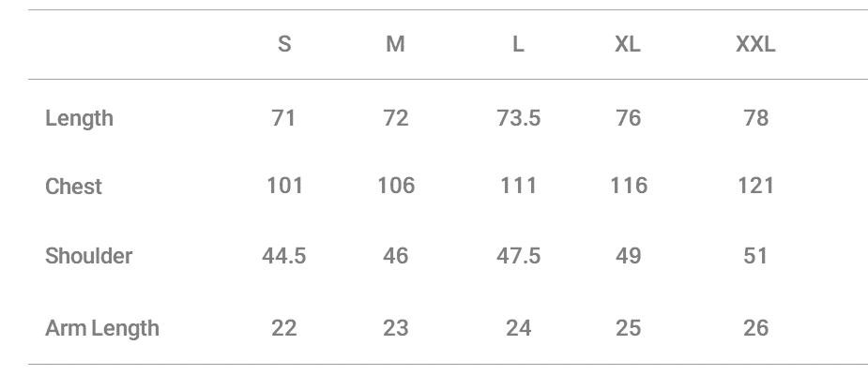Select the Chest value 121 for size XXL
Image resolution: width=868 pixels, height=375 pixels.
point(755,186)
